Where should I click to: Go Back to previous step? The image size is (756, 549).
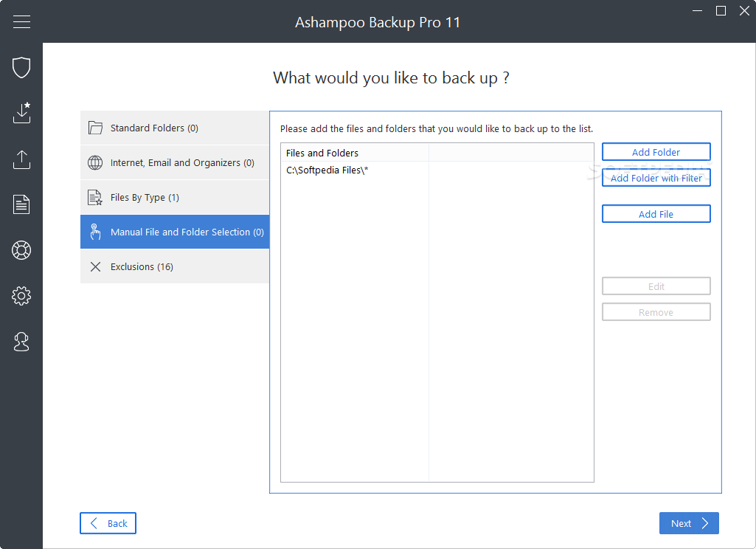point(108,523)
